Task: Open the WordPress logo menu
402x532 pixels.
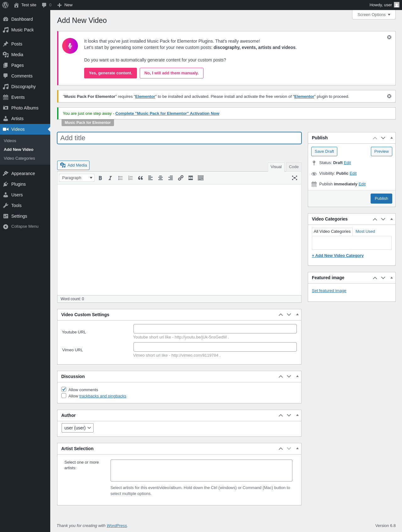Action: pos(5,5)
